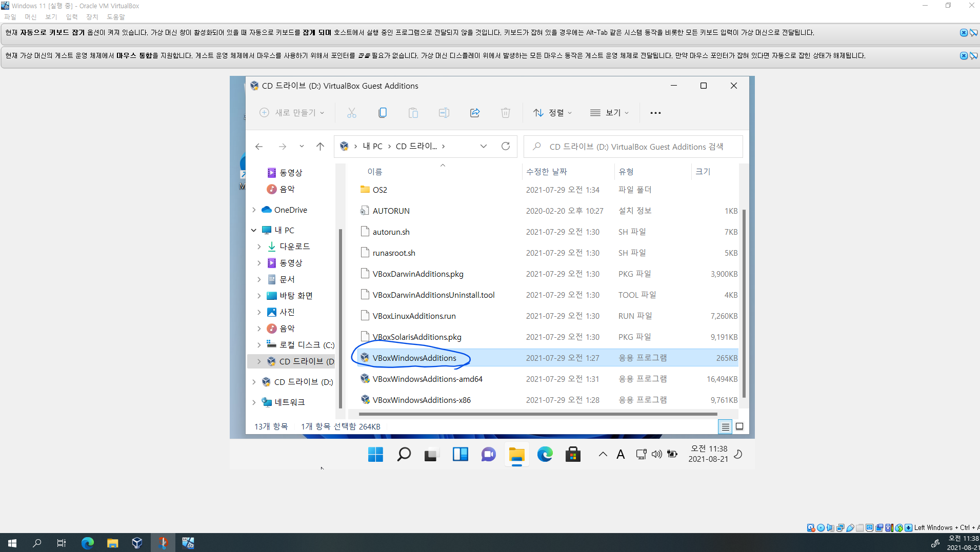Go up one folder level arrow
Viewport: 980px width, 552px height.
click(321, 147)
